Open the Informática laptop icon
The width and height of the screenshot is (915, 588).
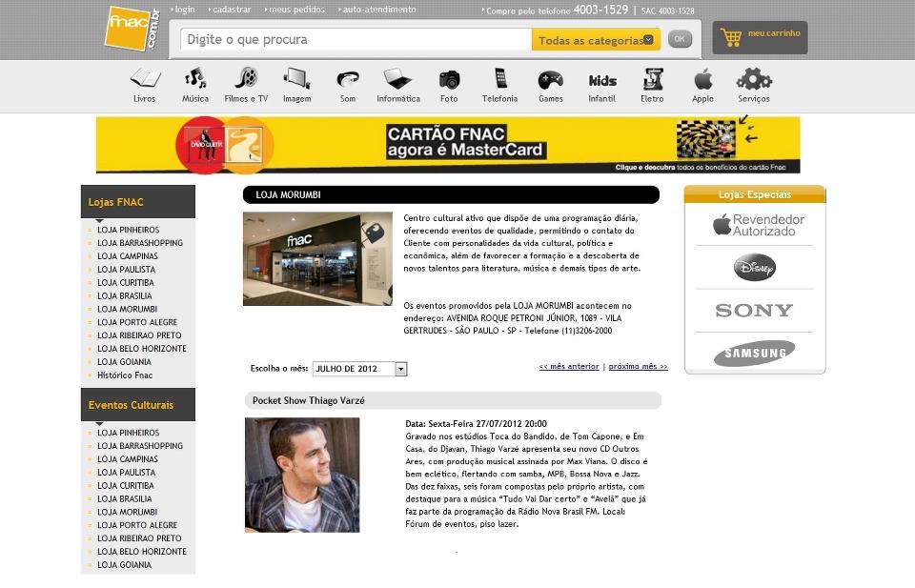398,79
